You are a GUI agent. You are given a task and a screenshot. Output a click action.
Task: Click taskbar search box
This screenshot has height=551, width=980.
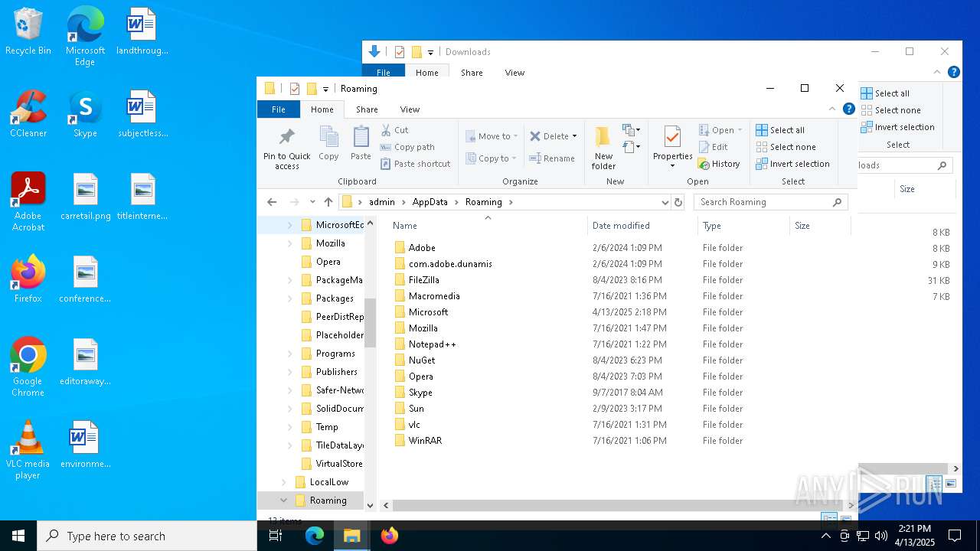147,536
